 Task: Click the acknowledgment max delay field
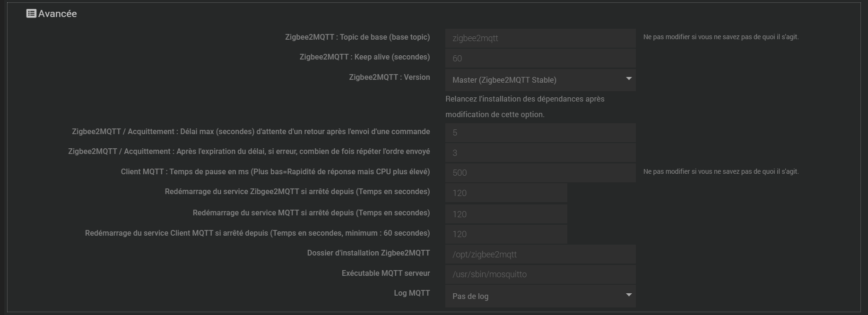click(540, 133)
